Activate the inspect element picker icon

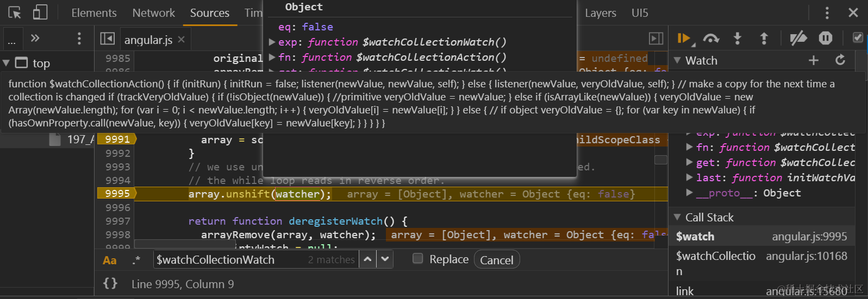[x=15, y=12]
